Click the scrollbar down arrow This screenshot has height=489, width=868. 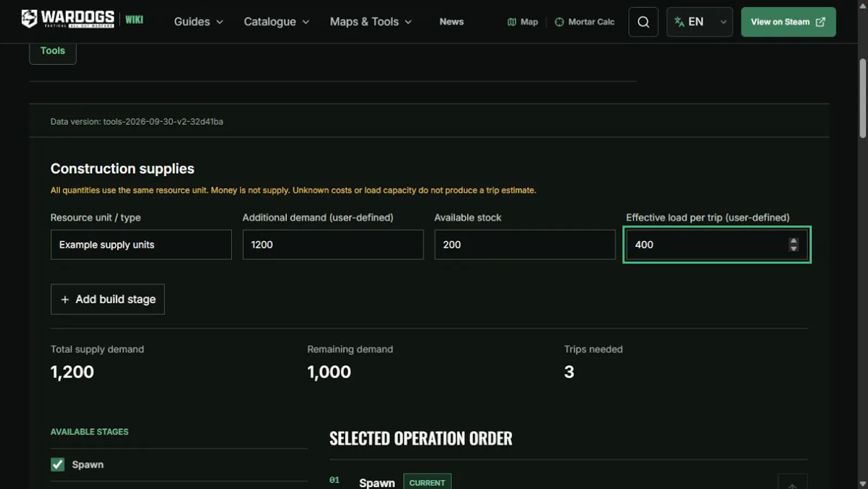point(863,484)
